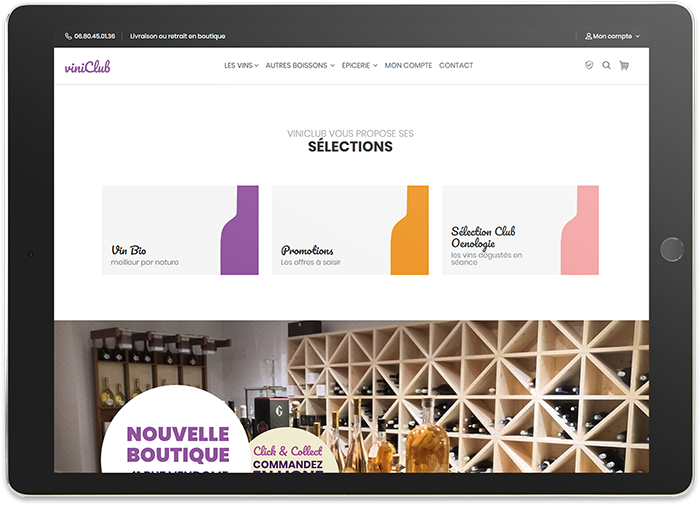
Task: Click the pink bottle image
Action: point(580,230)
